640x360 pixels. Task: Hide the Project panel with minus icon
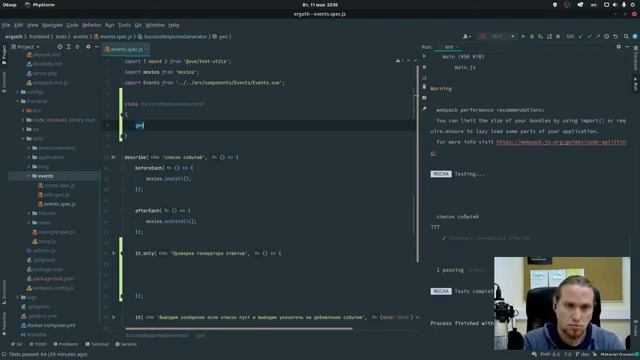97,47
